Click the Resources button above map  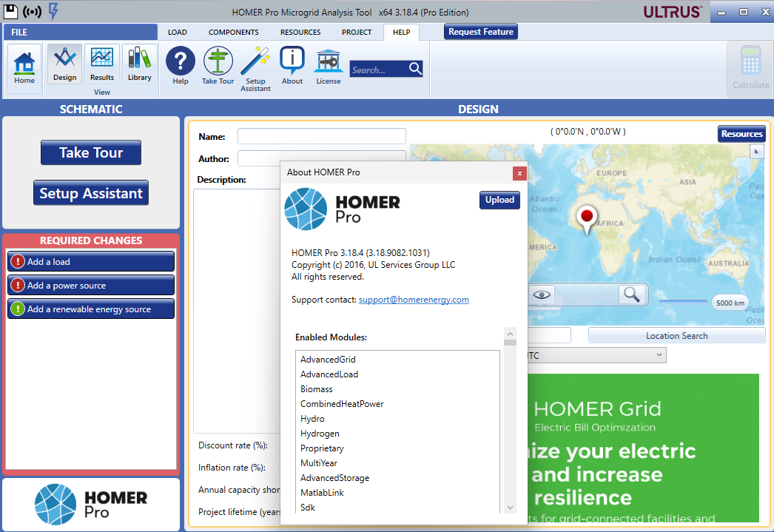click(x=741, y=134)
